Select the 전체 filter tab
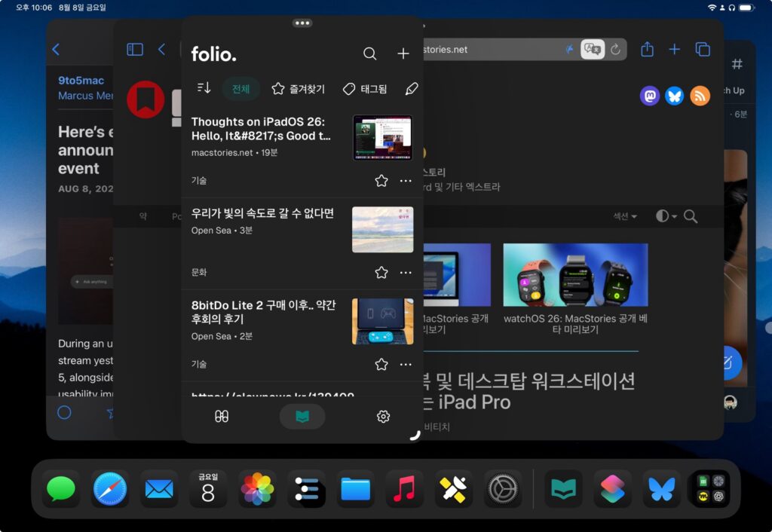Viewport: 772px width, 532px height. tap(240, 89)
